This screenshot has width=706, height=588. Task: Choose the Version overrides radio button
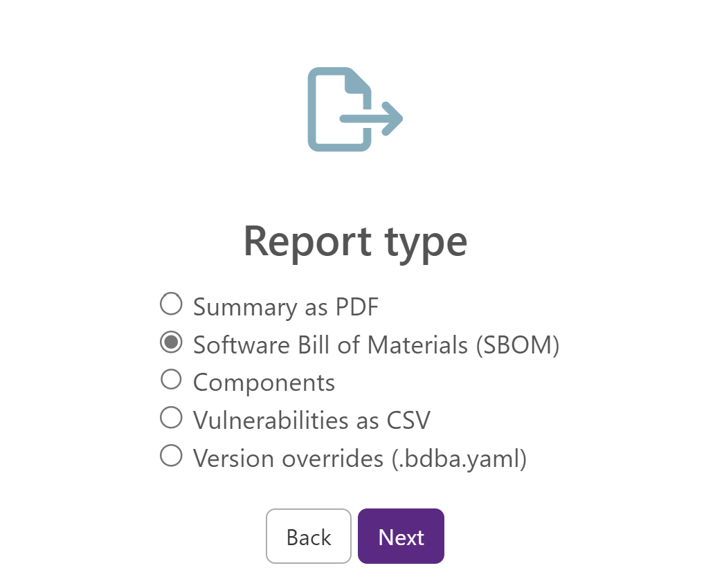[171, 456]
